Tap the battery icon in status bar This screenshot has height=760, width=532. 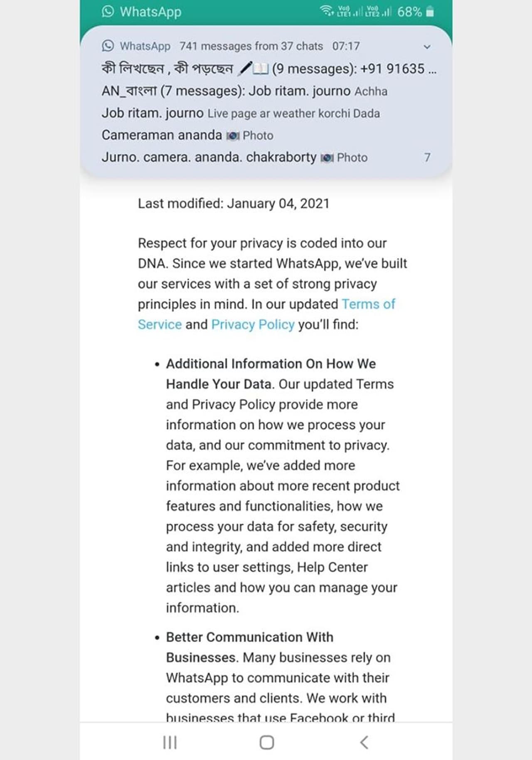430,12
